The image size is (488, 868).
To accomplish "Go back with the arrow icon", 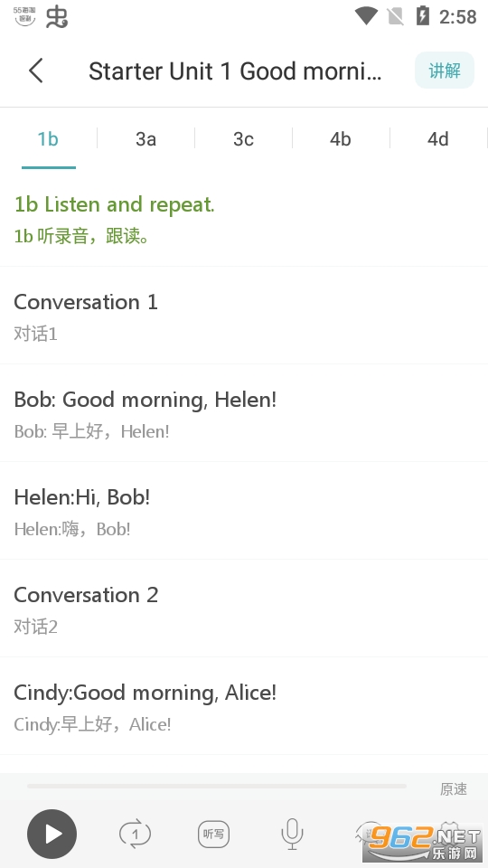I will click(x=36, y=71).
